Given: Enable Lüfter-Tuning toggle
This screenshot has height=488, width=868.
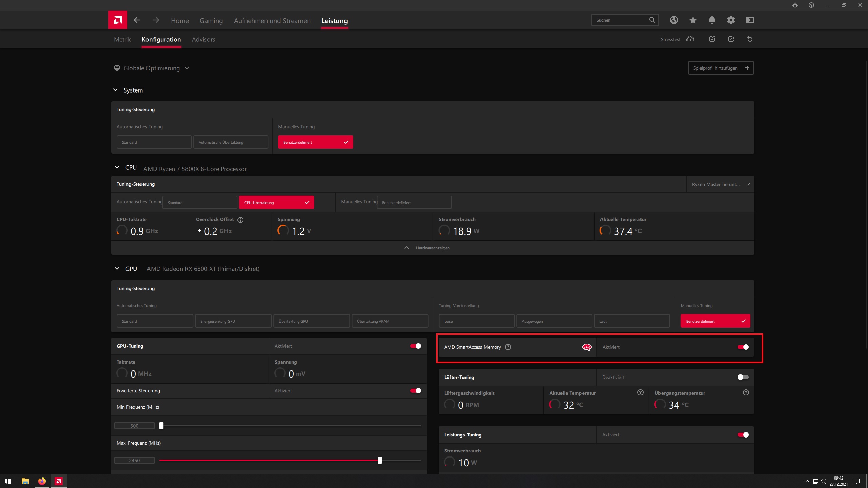Looking at the screenshot, I should [x=743, y=377].
